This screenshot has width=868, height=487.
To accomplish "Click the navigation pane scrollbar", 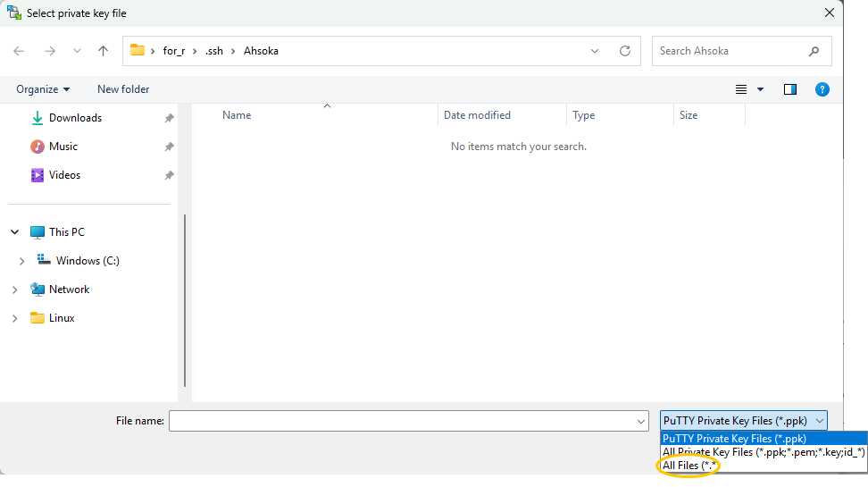I will 184,301.
